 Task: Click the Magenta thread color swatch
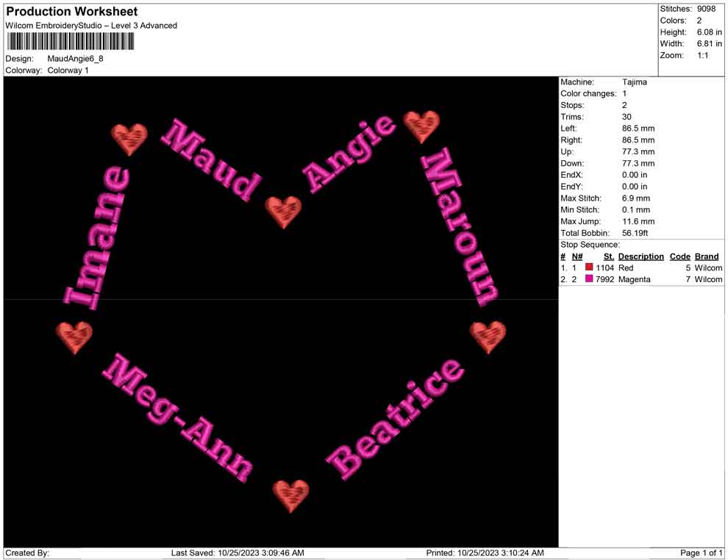click(589, 279)
